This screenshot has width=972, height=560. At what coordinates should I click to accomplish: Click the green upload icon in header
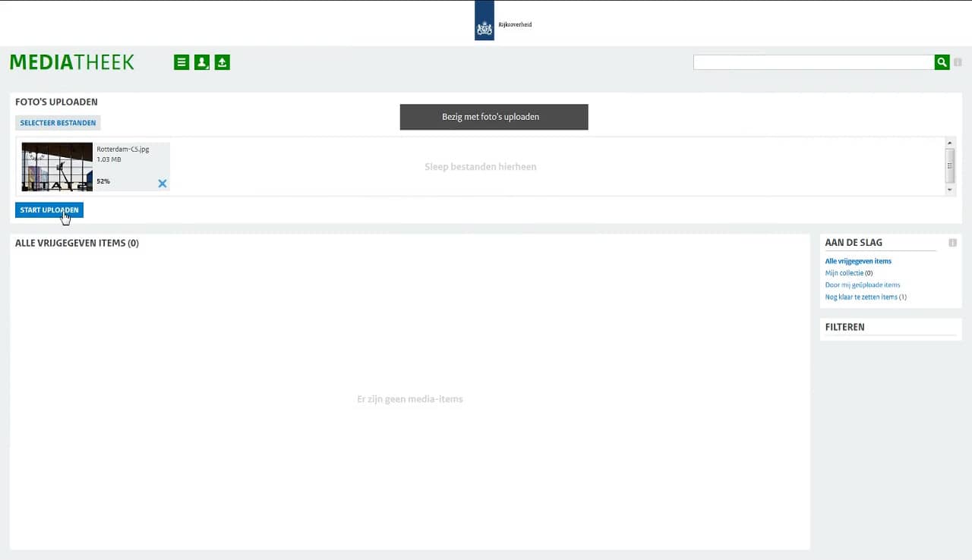[x=222, y=62]
